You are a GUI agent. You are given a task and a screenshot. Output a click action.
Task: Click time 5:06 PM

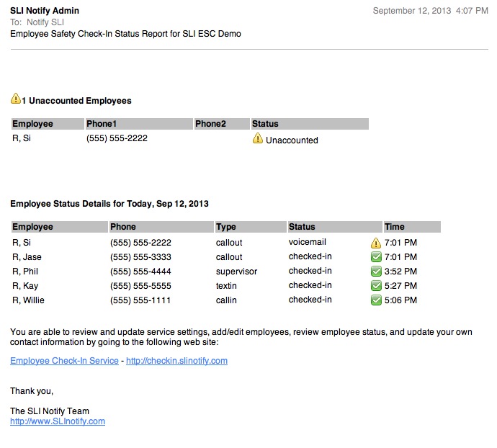click(x=400, y=300)
